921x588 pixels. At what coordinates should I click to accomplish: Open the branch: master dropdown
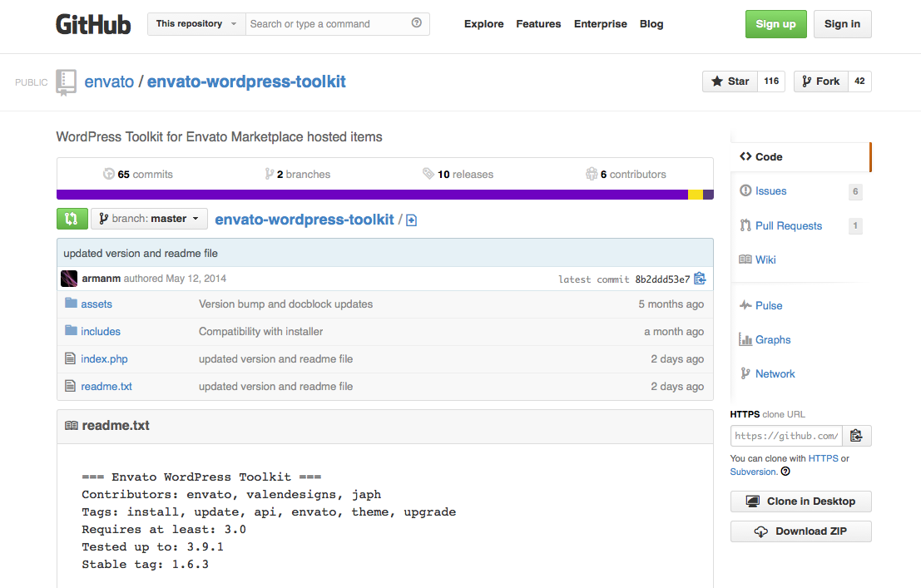tap(149, 219)
